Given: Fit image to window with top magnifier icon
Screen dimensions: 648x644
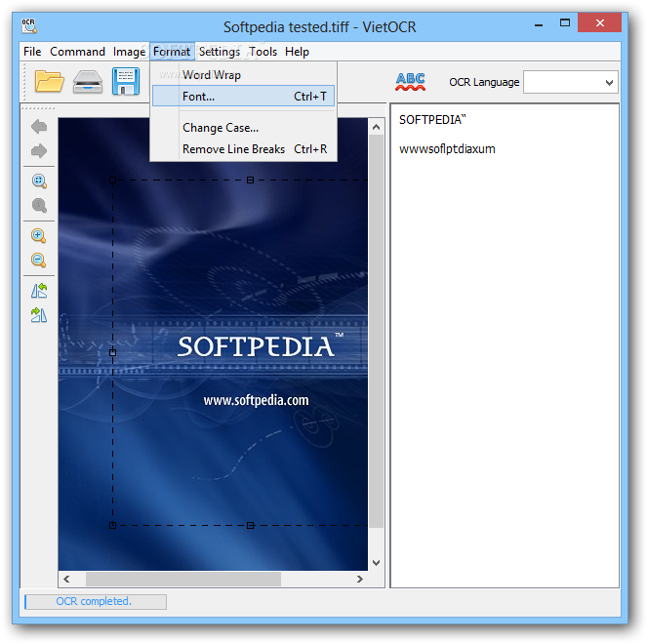Looking at the screenshot, I should click(x=39, y=181).
